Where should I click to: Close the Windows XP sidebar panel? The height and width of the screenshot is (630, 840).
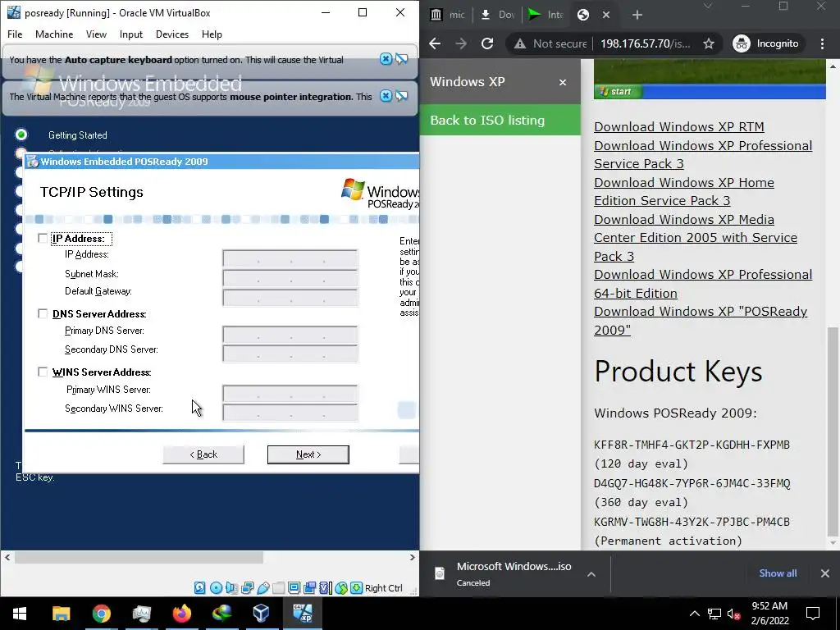[x=563, y=82]
